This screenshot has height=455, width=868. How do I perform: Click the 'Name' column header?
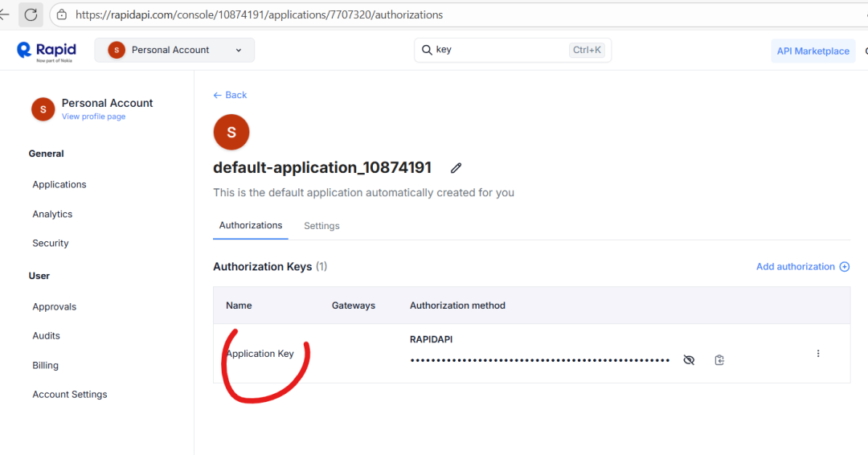coord(239,305)
